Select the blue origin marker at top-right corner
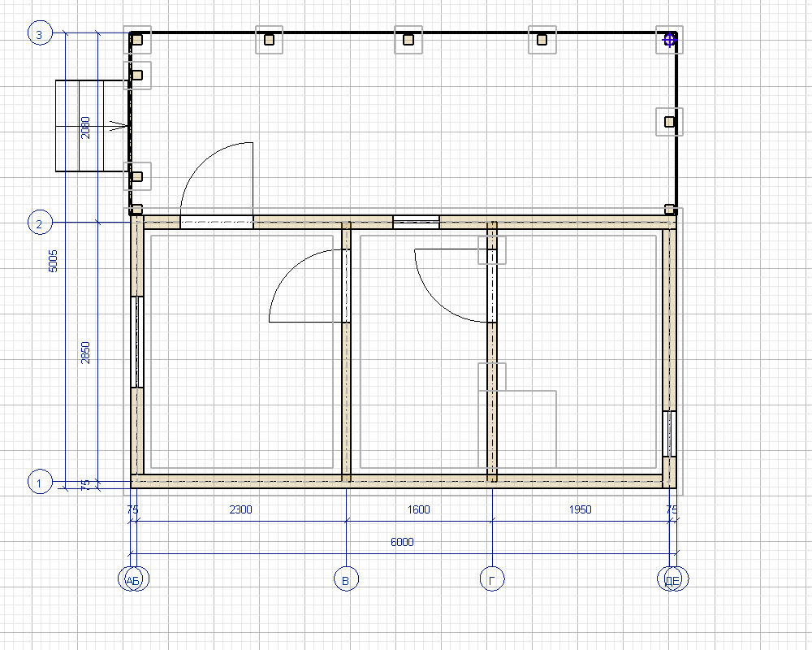The height and width of the screenshot is (650, 812). pyautogui.click(x=669, y=39)
